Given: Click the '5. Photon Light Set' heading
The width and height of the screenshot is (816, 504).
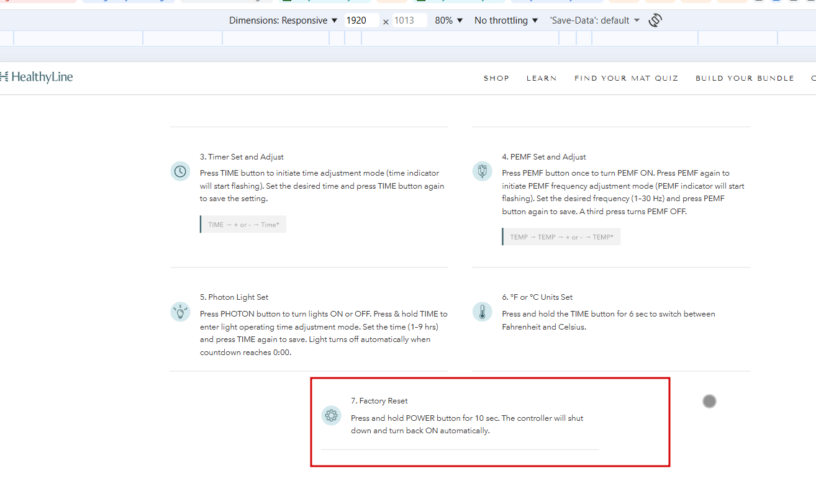Looking at the screenshot, I should [x=234, y=297].
